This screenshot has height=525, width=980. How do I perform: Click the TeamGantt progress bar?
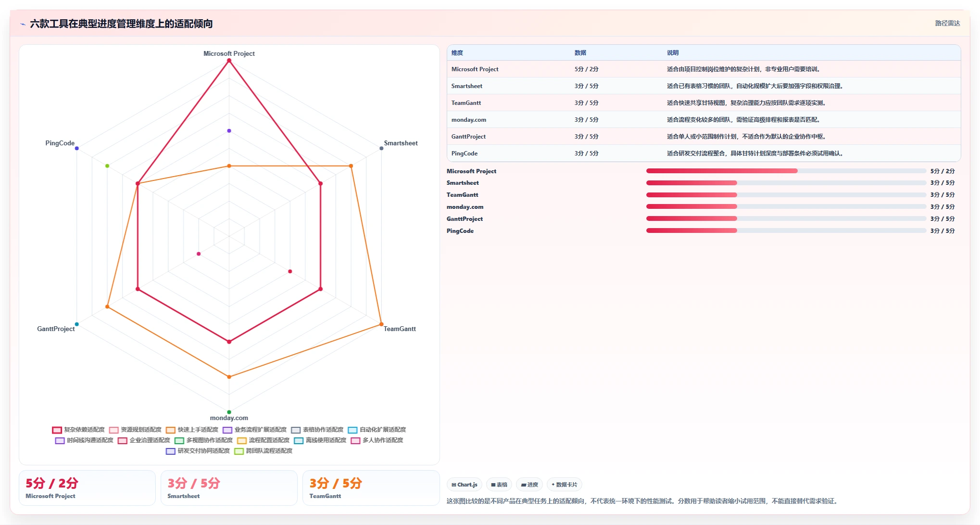pyautogui.click(x=786, y=195)
